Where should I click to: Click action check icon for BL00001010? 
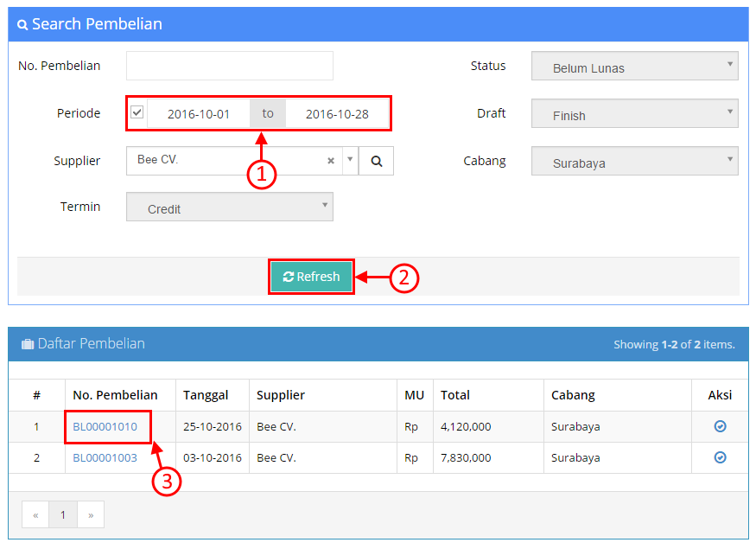(x=720, y=426)
